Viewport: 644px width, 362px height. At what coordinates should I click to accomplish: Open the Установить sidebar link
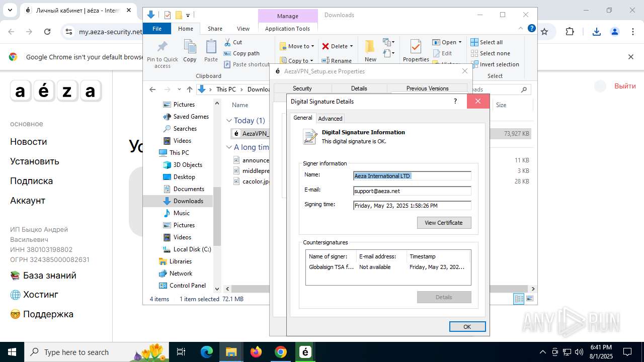click(x=35, y=161)
